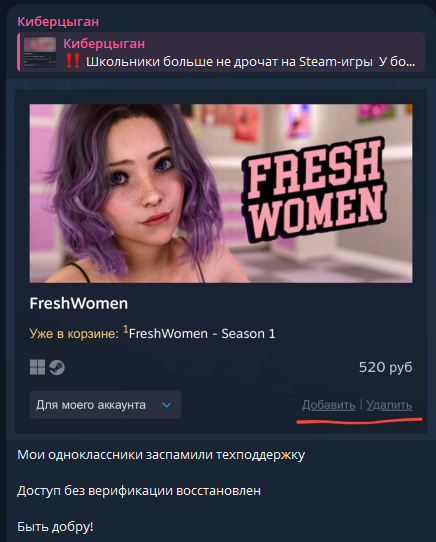This screenshot has width=436, height=542.
Task: Click the "520 руб" price
Action: click(386, 367)
